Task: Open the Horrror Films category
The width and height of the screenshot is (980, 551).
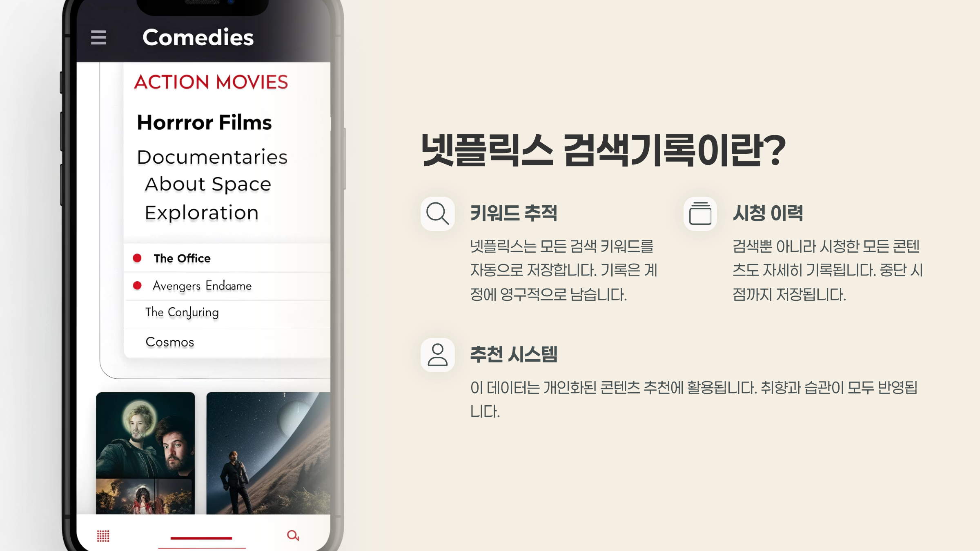Action: pos(204,122)
